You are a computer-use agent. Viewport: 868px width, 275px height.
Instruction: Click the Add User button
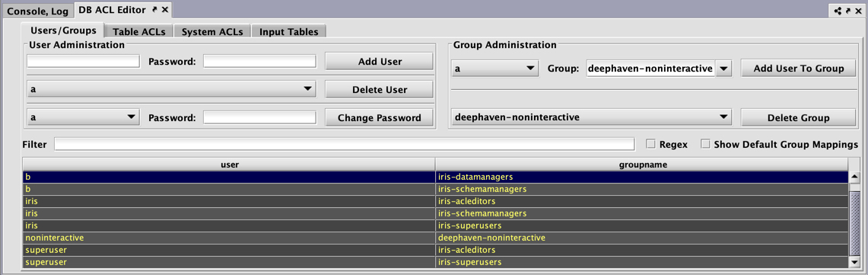(x=379, y=62)
